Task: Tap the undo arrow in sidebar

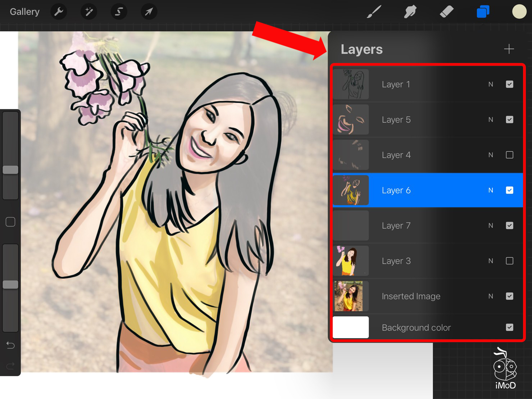Action: pyautogui.click(x=10, y=345)
